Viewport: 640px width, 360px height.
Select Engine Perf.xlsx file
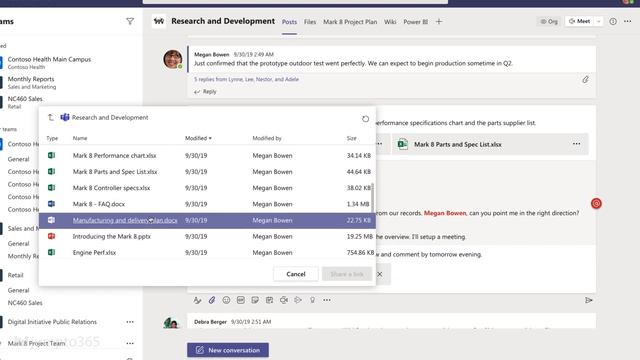pyautogui.click(x=207, y=253)
